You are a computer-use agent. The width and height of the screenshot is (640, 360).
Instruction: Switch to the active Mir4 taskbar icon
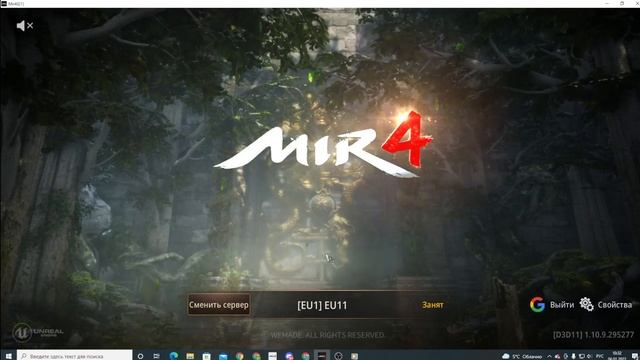[x=322, y=356]
